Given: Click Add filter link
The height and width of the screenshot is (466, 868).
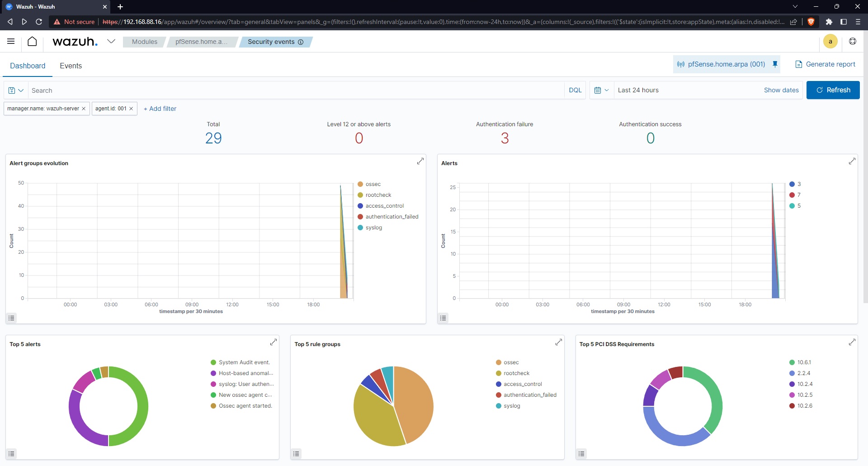Looking at the screenshot, I should tap(160, 109).
